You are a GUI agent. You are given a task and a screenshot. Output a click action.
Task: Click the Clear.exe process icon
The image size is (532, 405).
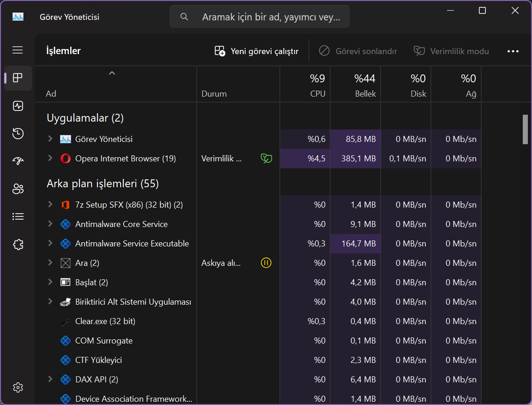point(66,321)
